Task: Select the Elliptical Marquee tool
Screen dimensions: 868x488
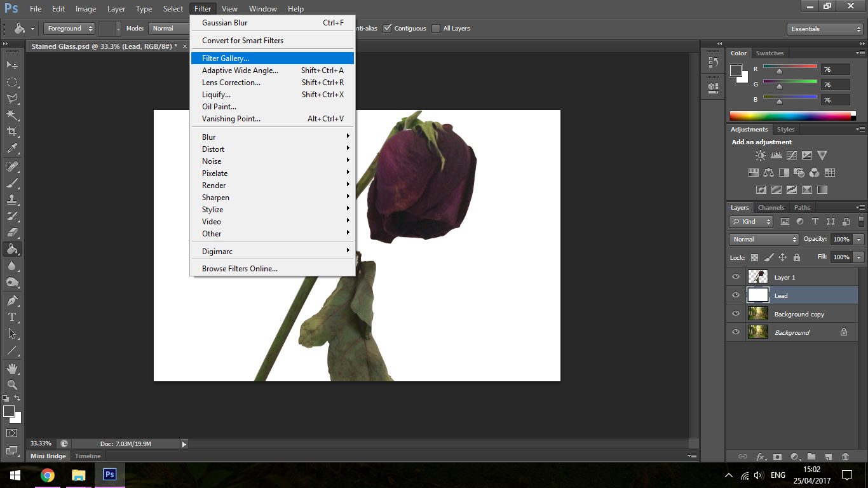Action: [x=12, y=82]
